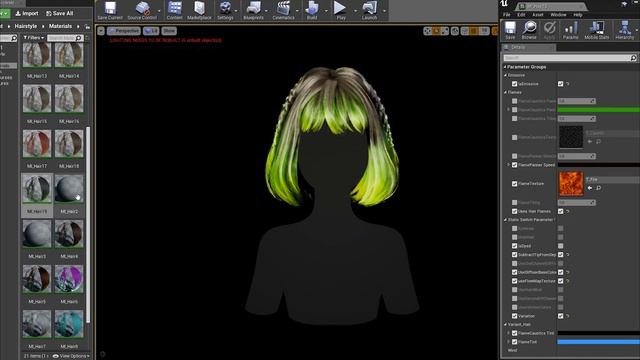This screenshot has height=360, width=640.
Task: Click the Perspective viewport button
Action: (x=124, y=31)
